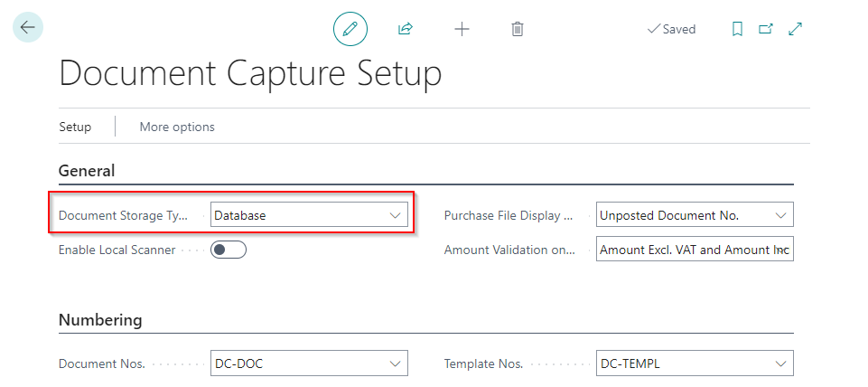The height and width of the screenshot is (387, 868).
Task: Click the Document Storage Type label
Action: 123,215
